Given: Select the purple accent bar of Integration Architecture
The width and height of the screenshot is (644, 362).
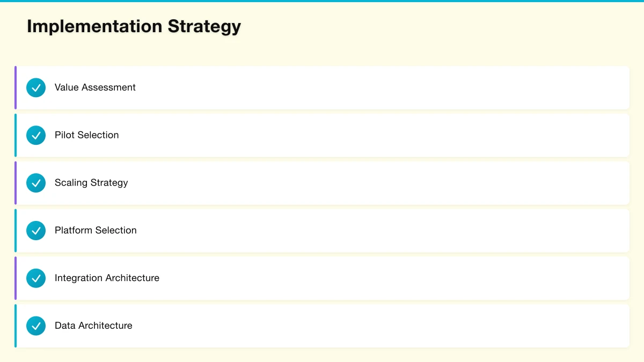Looking at the screenshot, I should coord(16,278).
